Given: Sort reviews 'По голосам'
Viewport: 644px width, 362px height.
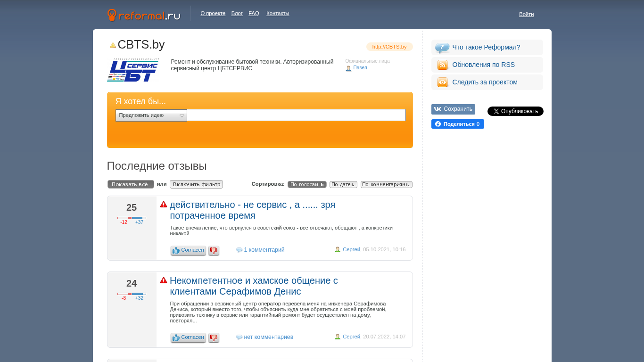Looking at the screenshot, I should (307, 185).
